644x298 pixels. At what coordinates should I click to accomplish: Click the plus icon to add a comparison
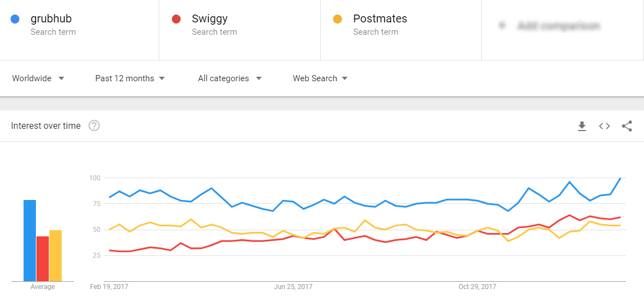tap(502, 26)
